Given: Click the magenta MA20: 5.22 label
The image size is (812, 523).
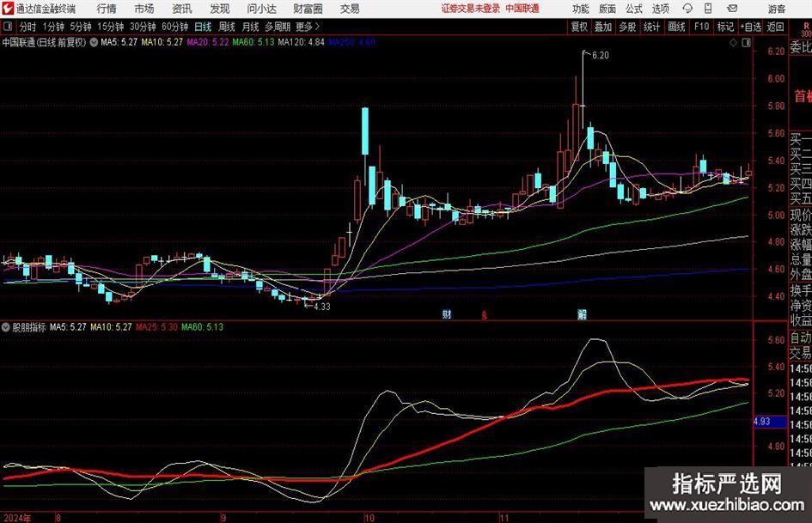Looking at the screenshot, I should click(208, 42).
